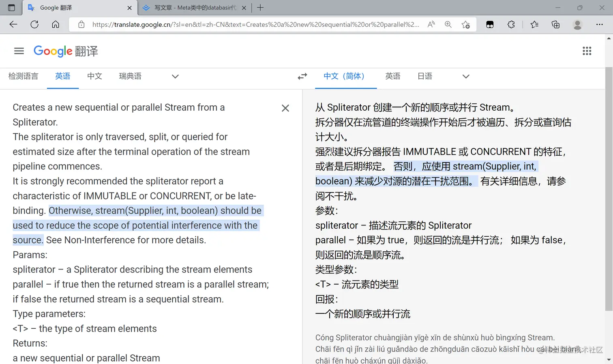
Task: Click the pinyin line starting 'Cóng Spliterator'
Action: click(435, 338)
